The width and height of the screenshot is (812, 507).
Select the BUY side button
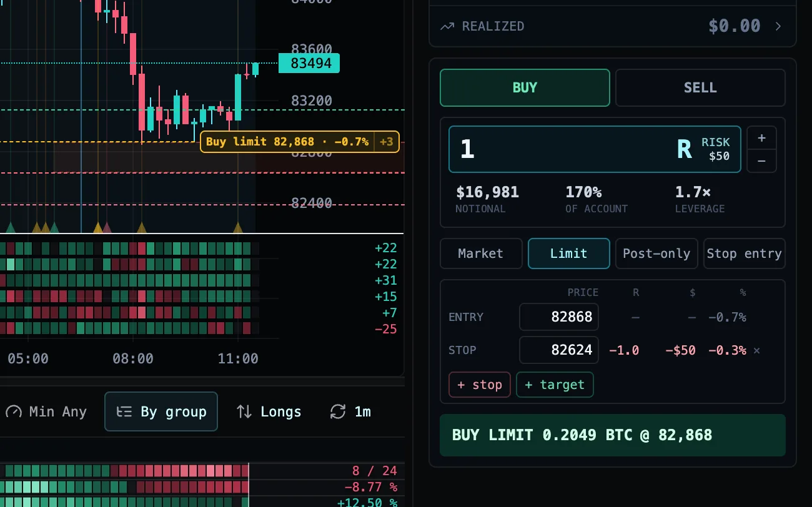pos(525,87)
